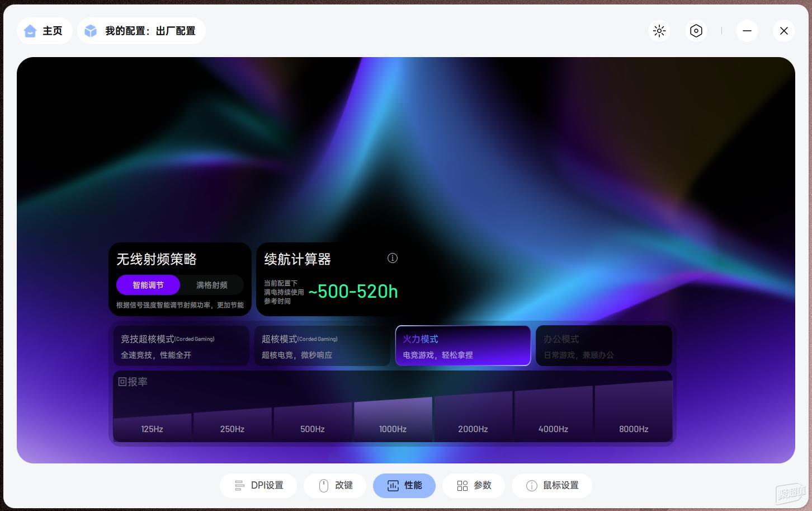The height and width of the screenshot is (511, 812).
Task: Set polling rate to 4000Hz
Action: click(x=553, y=414)
